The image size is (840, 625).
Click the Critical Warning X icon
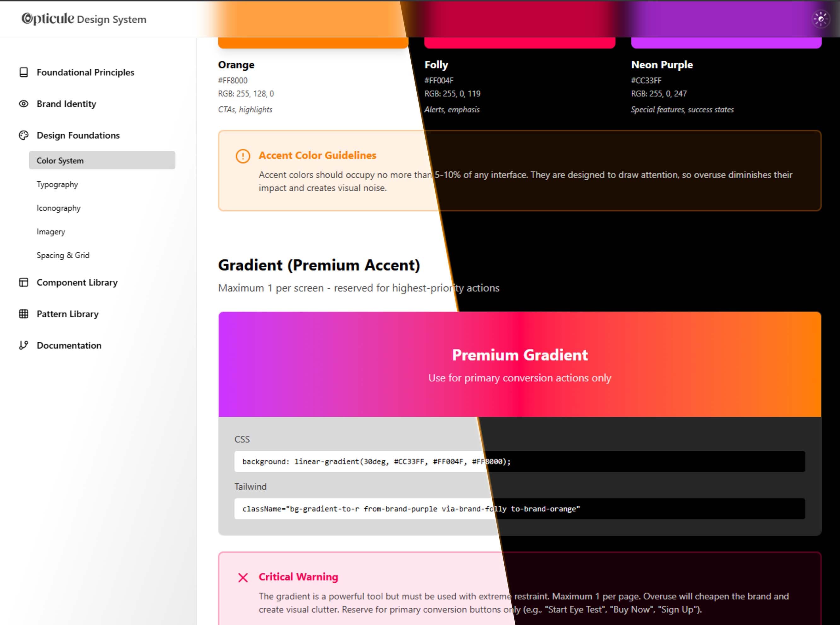[243, 577]
